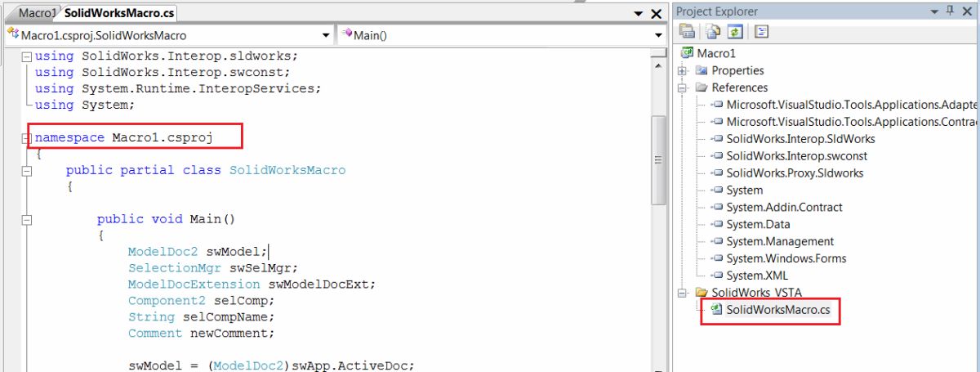Click the Show All Files toolbar icon

[x=713, y=32]
